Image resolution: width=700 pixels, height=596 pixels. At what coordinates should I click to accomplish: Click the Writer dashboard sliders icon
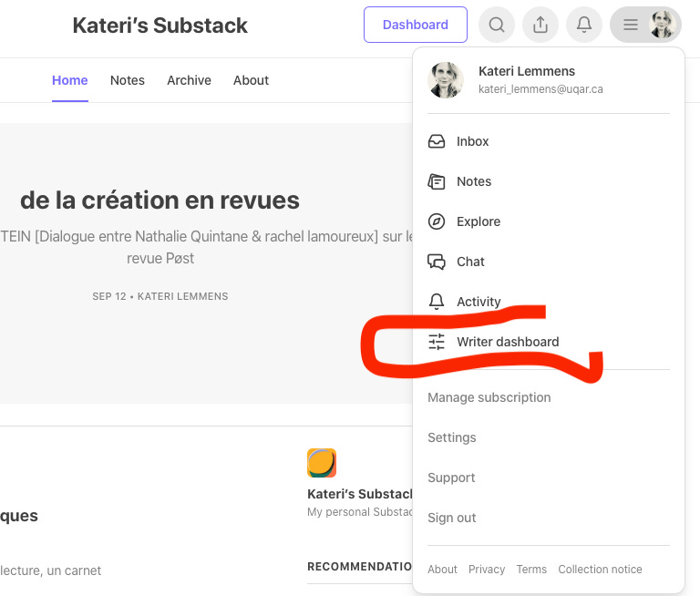click(x=437, y=342)
